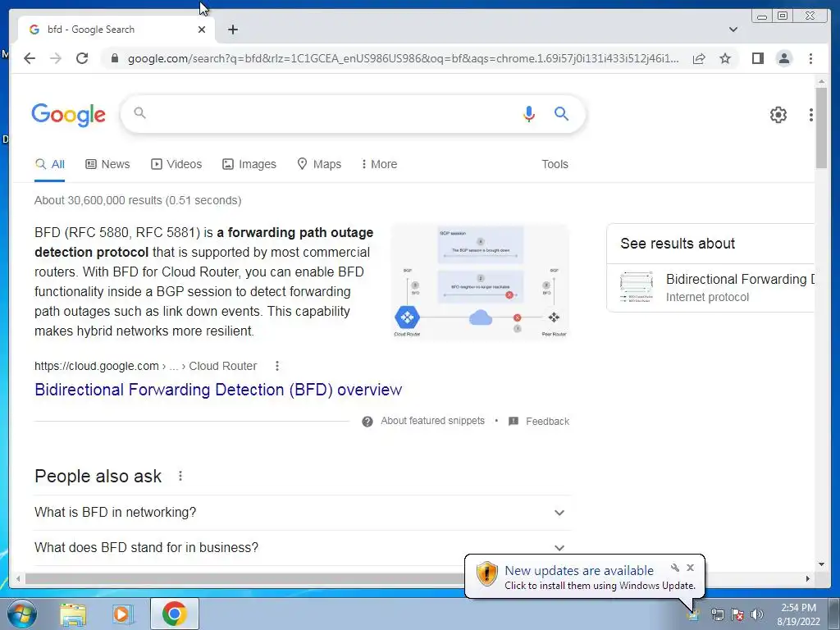Click the featured snippet help question icon

tap(367, 421)
